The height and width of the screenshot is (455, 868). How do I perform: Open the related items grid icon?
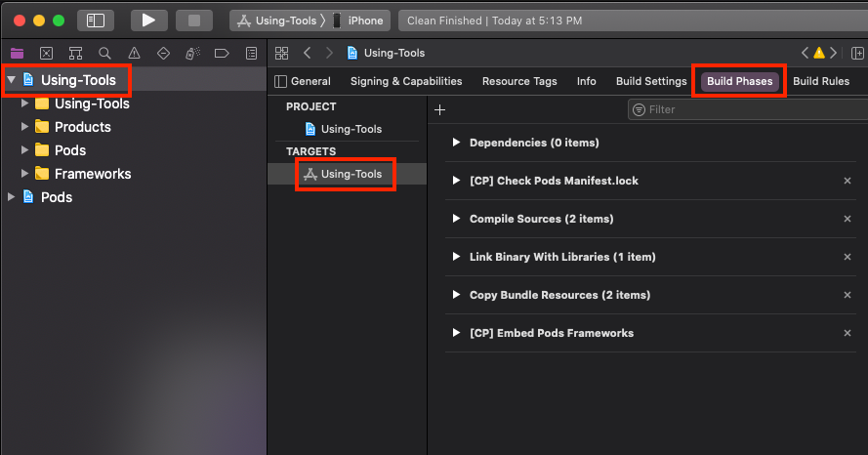tap(282, 53)
